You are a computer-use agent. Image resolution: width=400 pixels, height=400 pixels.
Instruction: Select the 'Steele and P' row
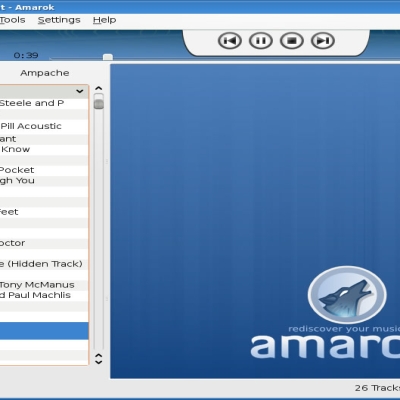click(x=44, y=103)
